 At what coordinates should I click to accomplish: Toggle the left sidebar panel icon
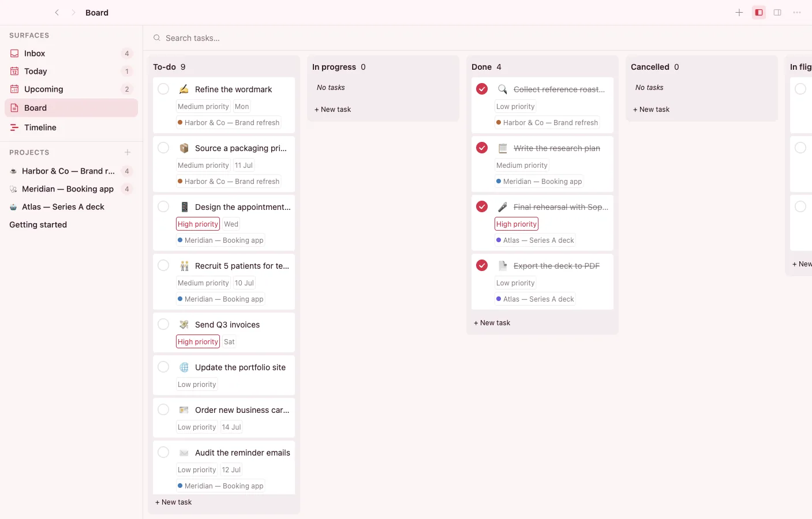point(759,12)
